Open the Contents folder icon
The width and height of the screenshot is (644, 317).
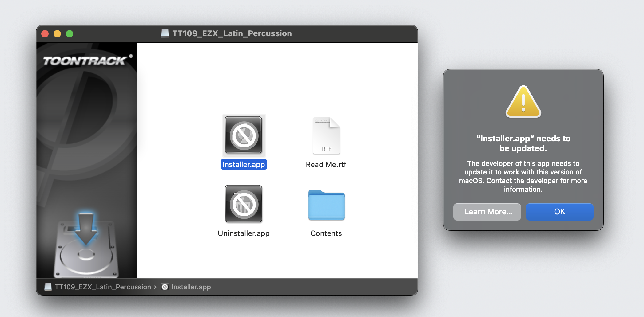click(x=326, y=205)
